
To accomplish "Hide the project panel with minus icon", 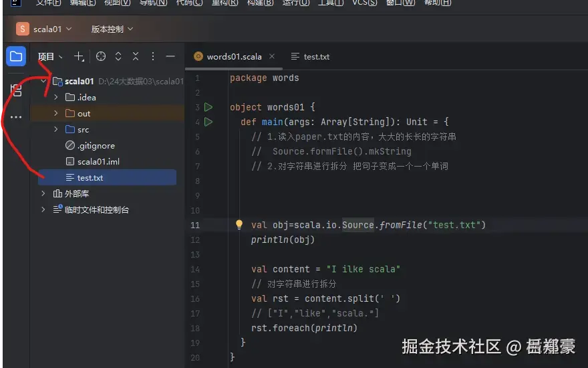I will pyautogui.click(x=170, y=57).
